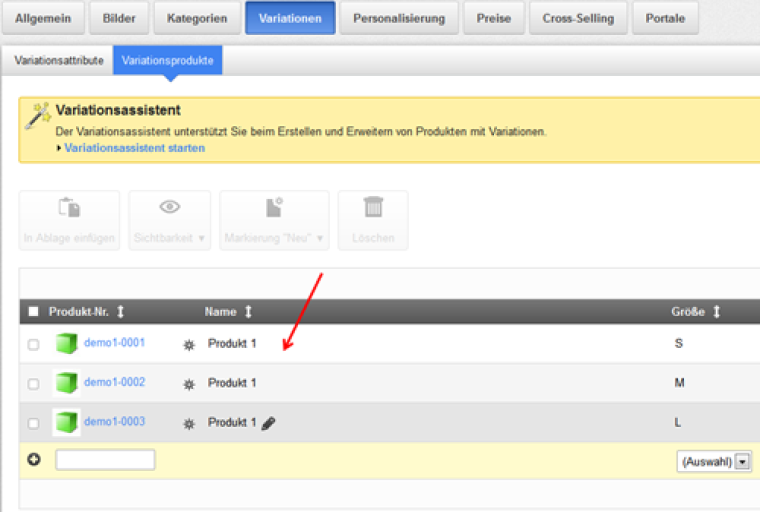Screen dimensions: 760x512
Task: Click the Variationsassistent starten link
Action: tap(135, 148)
